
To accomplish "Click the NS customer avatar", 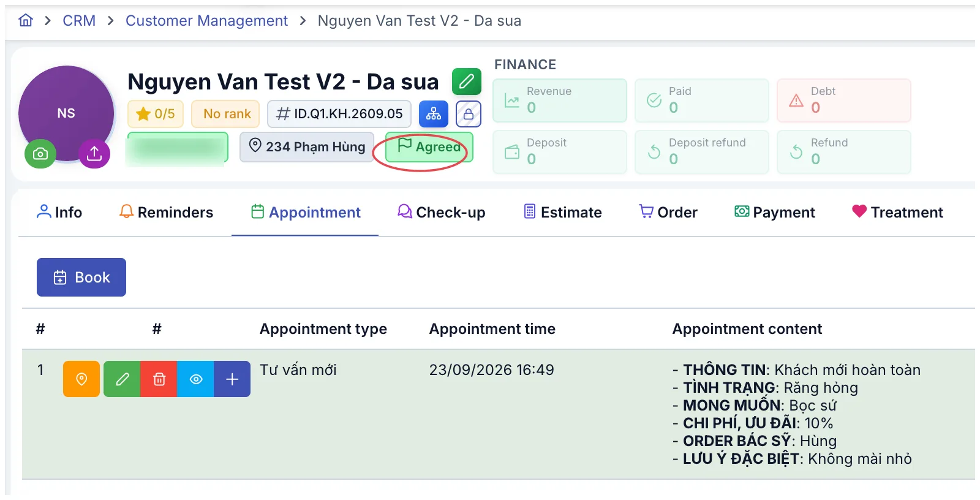I will [66, 113].
